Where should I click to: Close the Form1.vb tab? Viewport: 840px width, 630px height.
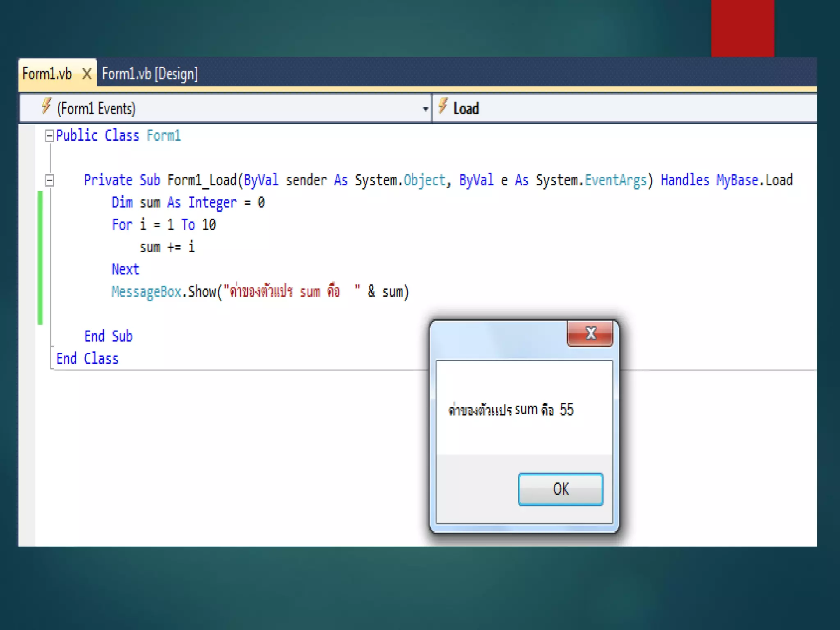pyautogui.click(x=87, y=74)
